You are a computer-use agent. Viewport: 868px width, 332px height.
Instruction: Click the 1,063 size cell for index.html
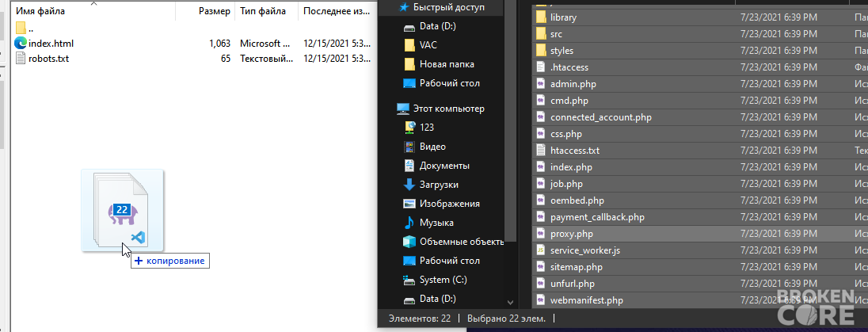219,44
